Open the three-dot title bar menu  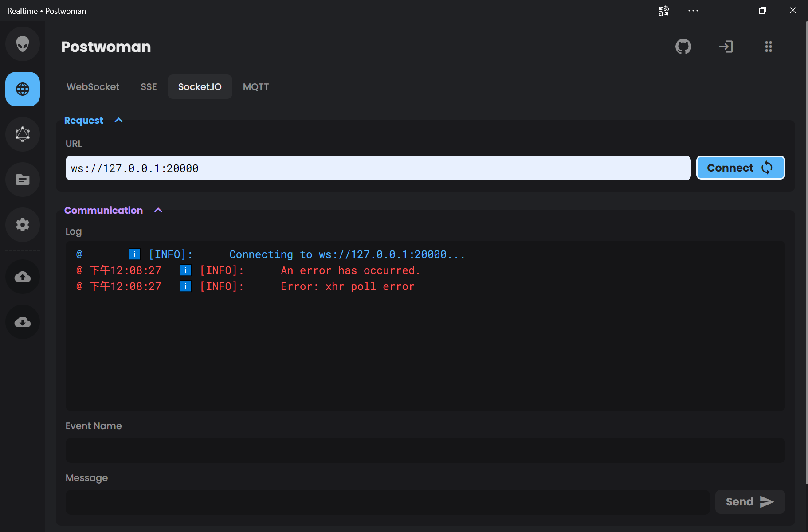coord(693,11)
